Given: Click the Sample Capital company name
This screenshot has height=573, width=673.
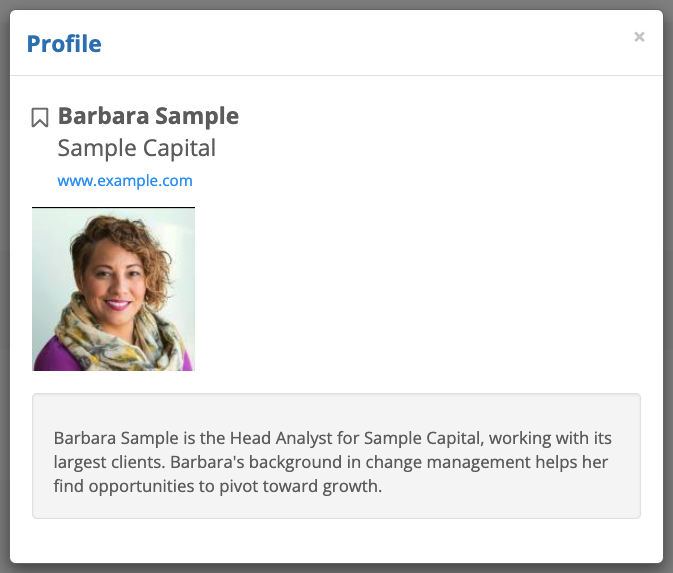Looking at the screenshot, I should tap(137, 149).
